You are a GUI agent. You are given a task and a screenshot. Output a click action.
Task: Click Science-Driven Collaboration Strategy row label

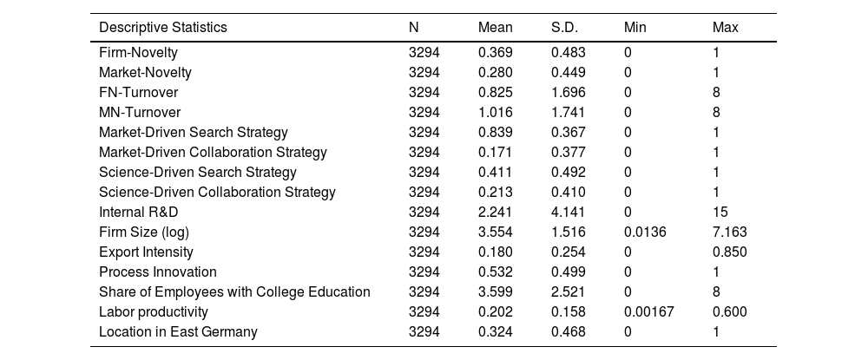click(217, 193)
